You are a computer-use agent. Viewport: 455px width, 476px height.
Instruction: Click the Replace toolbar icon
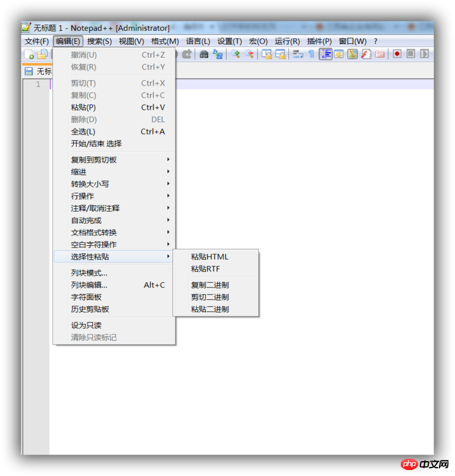pos(218,54)
